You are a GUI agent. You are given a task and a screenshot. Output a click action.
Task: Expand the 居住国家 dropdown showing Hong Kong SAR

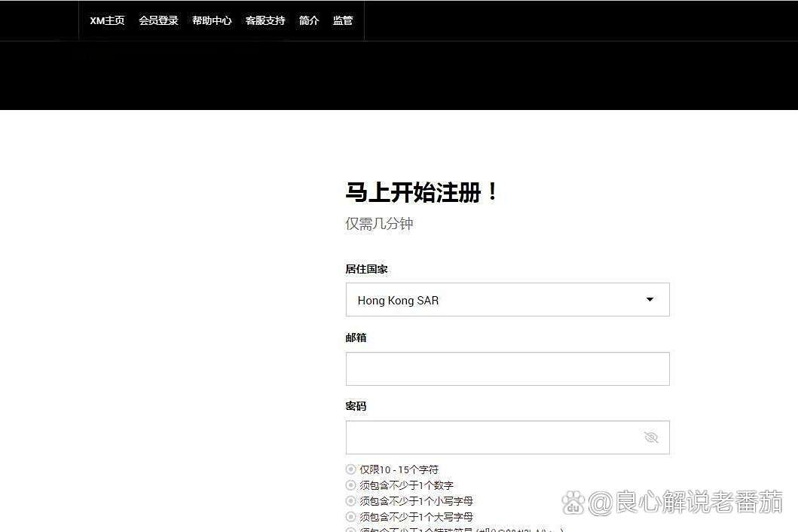tap(507, 300)
